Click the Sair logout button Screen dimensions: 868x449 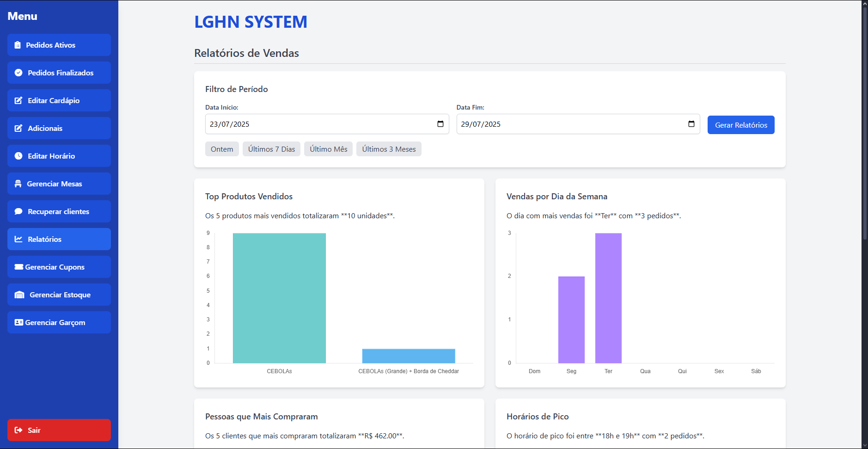point(59,430)
